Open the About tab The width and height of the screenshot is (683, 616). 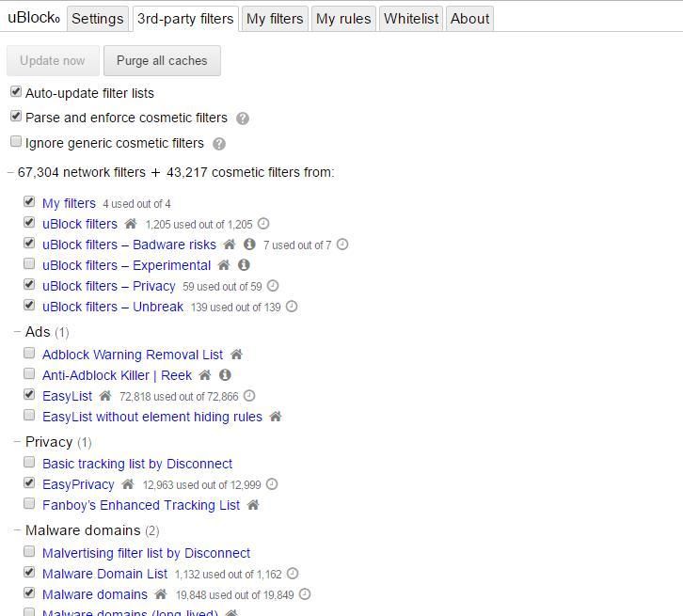coord(469,19)
